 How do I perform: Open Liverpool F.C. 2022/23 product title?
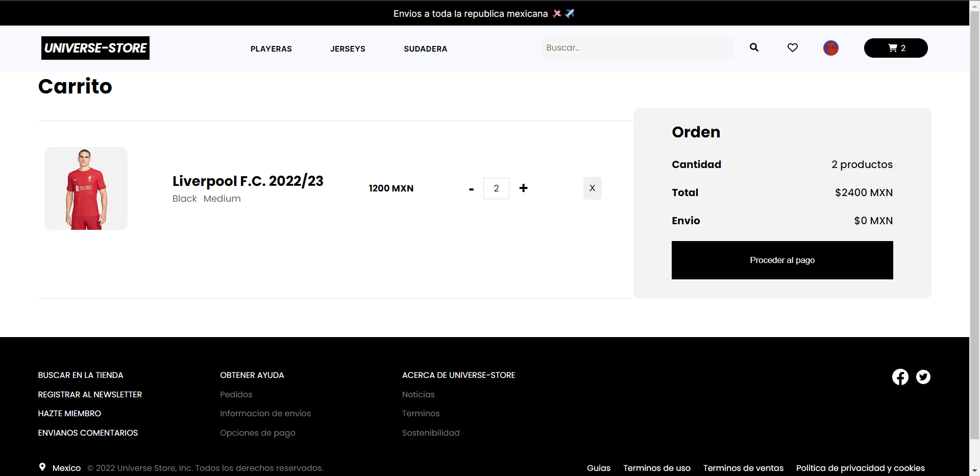tap(248, 181)
